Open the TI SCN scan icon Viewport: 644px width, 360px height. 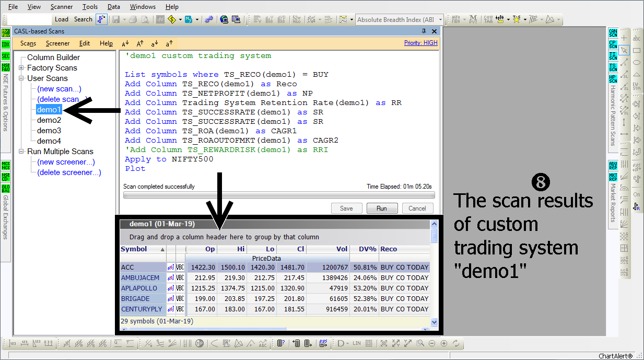coord(613,56)
